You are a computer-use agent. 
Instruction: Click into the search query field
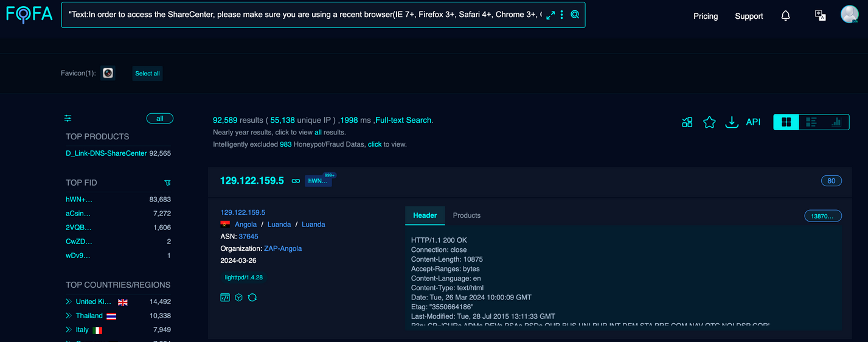coord(304,15)
